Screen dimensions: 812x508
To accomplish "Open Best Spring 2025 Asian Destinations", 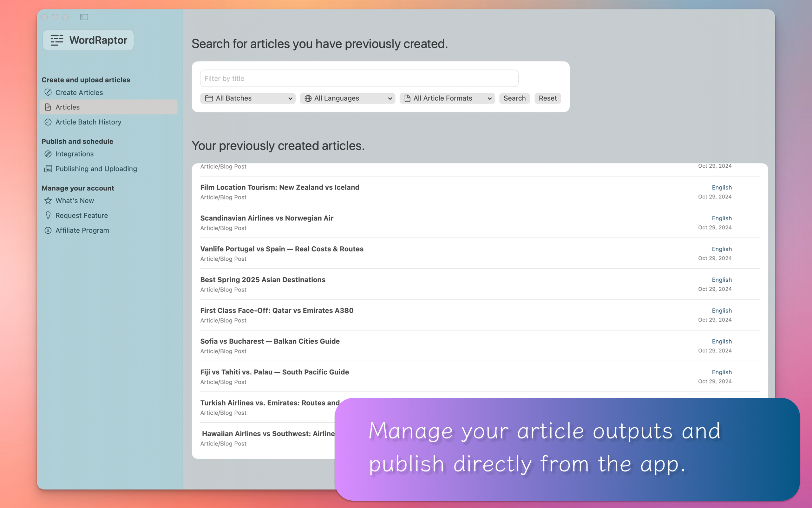I will 263,279.
